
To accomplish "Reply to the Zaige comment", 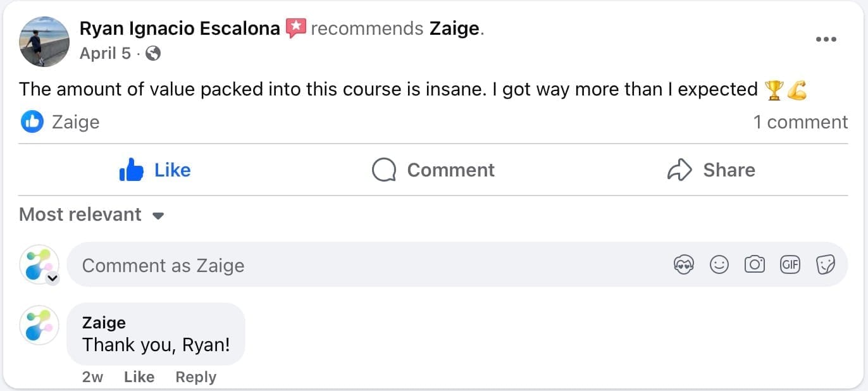I will [195, 377].
